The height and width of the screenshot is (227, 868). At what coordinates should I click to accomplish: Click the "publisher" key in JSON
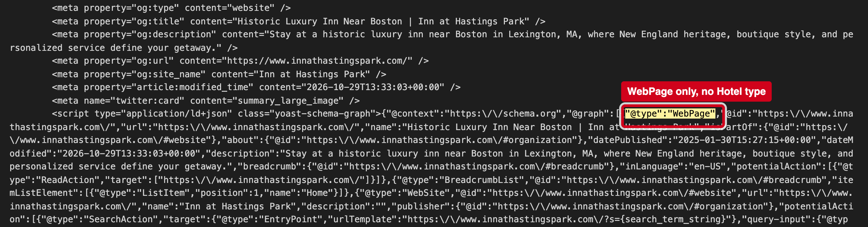tap(423, 206)
